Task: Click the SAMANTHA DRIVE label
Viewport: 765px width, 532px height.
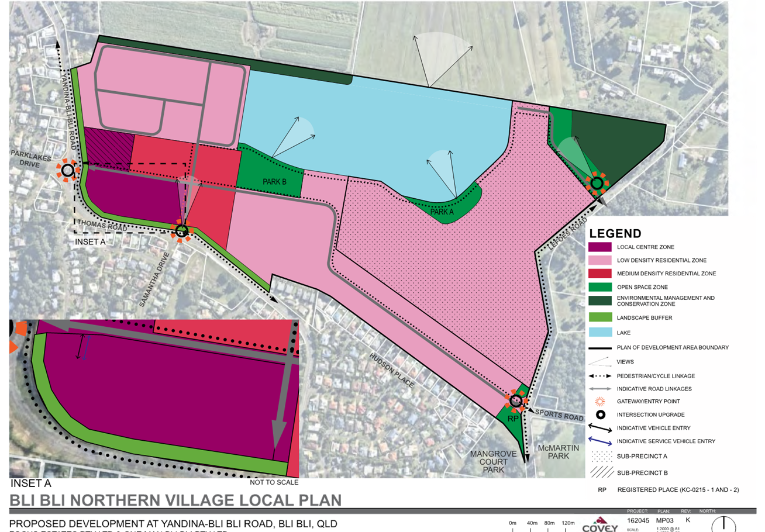Action: (154, 279)
